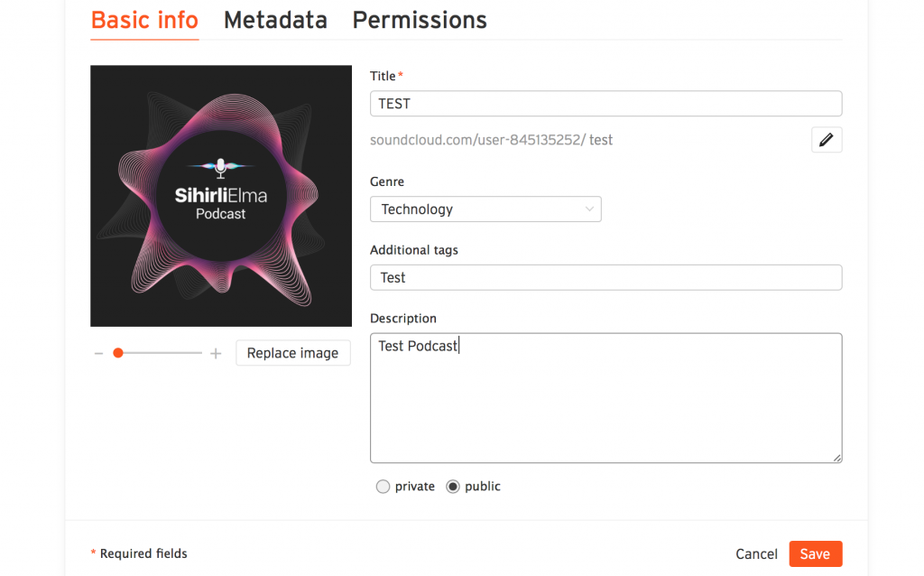924x576 pixels.
Task: Click the plus zoom-in icon under artwork
Action: click(x=216, y=354)
